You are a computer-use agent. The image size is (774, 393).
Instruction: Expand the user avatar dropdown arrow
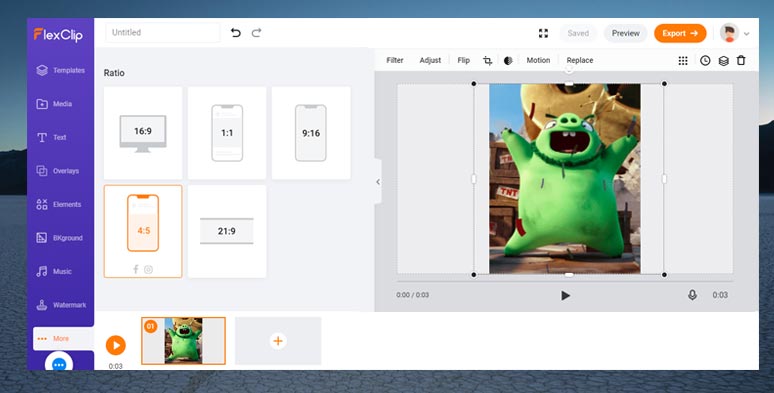(x=746, y=34)
